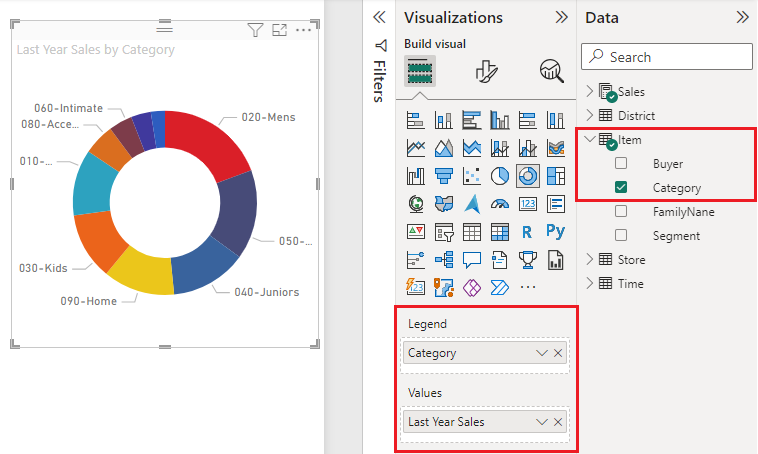
Task: Open Get more visuals ellipsis
Action: [x=527, y=287]
